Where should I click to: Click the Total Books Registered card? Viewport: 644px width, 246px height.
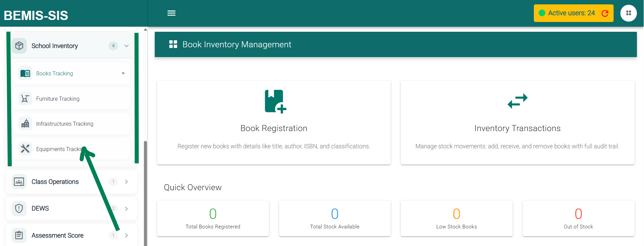213,219
